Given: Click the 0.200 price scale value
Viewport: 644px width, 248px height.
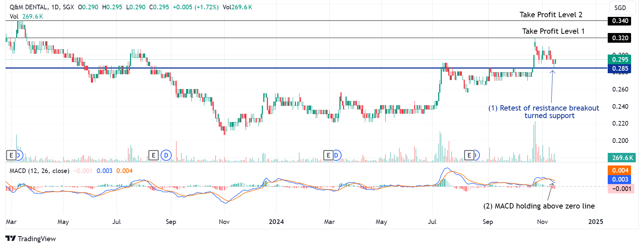Looking at the screenshot, I should tap(620, 141).
